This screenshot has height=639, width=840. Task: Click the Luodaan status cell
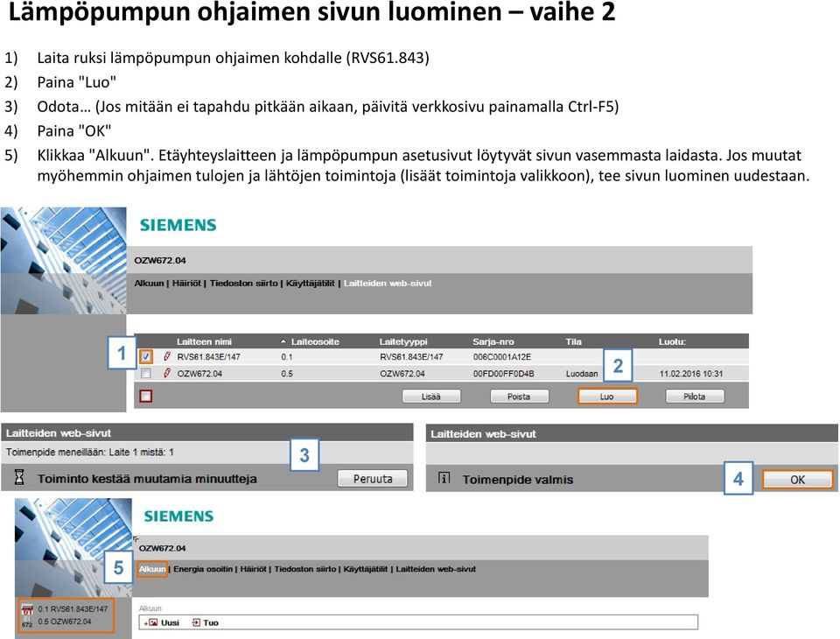click(582, 373)
